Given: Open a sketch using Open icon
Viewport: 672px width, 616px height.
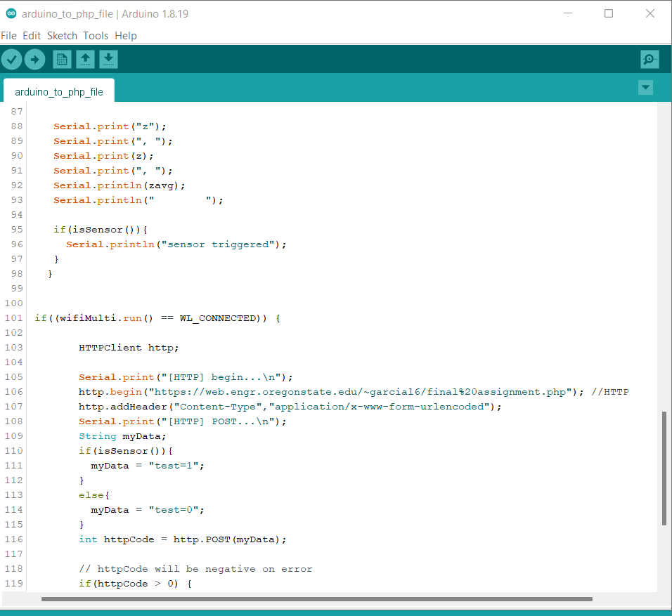Looking at the screenshot, I should point(85,60).
